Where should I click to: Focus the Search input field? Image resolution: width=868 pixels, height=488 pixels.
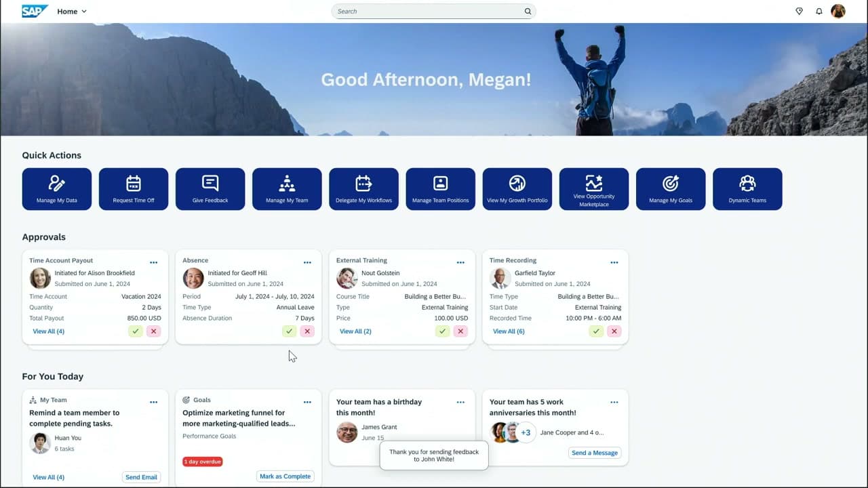click(x=433, y=12)
